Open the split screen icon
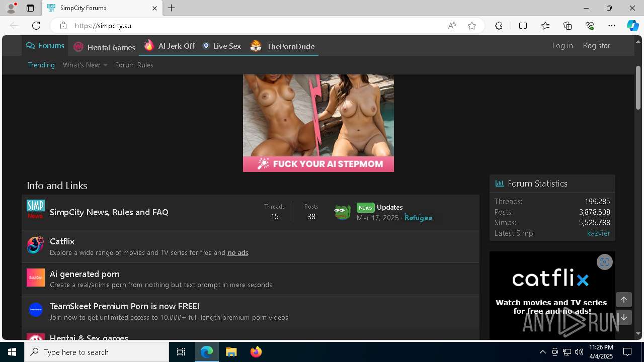This screenshot has height=362, width=644. [523, 26]
